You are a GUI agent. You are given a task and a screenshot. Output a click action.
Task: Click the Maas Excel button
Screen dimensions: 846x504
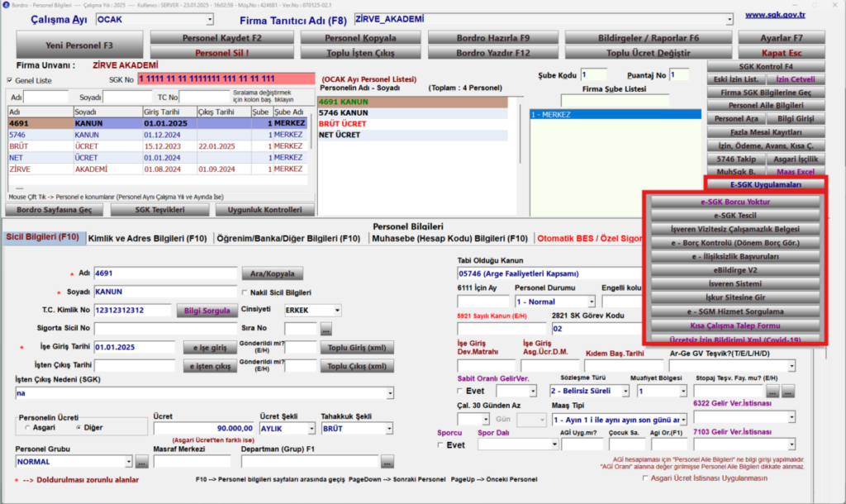pos(796,172)
